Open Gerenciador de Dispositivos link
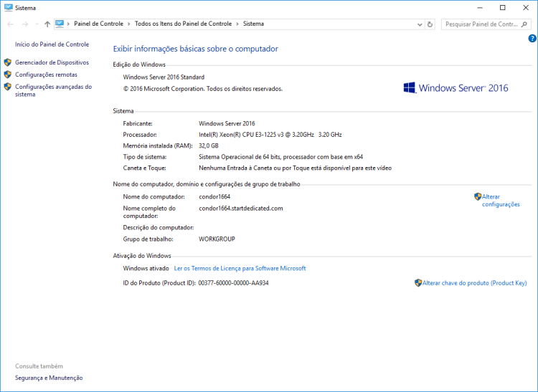Image resolution: width=538 pixels, height=392 pixels. [x=52, y=62]
